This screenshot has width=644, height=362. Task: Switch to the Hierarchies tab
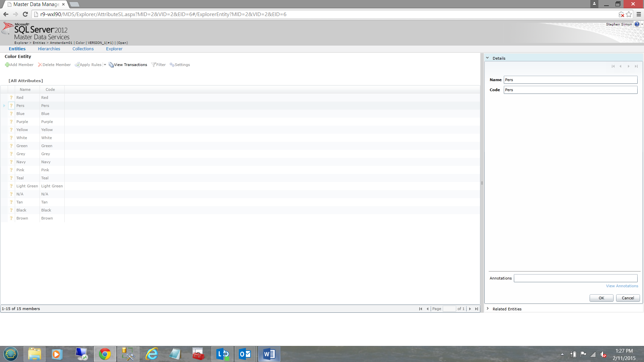tap(49, 49)
